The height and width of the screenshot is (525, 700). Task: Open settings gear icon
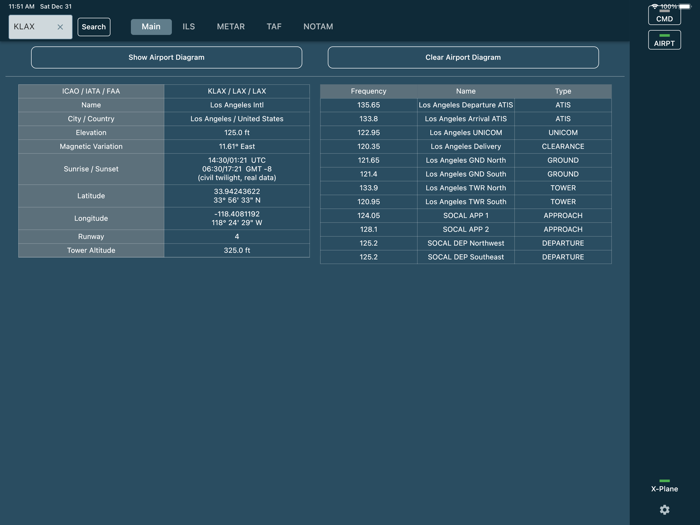click(x=664, y=510)
